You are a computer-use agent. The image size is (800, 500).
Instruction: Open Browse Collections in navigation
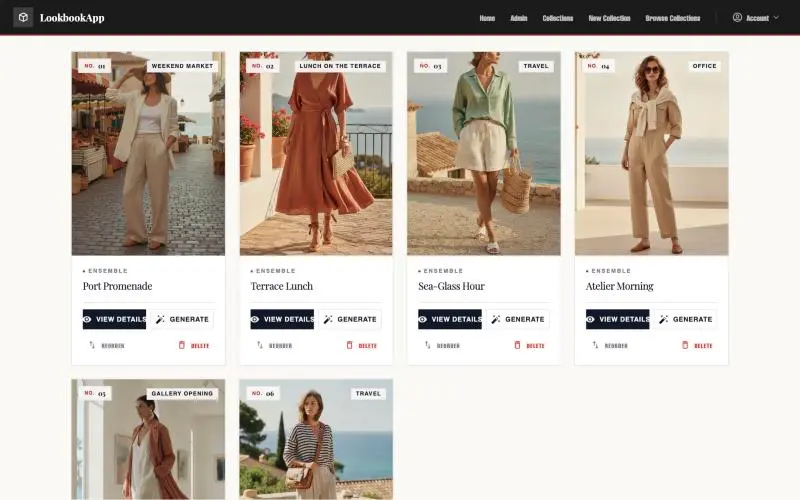pos(672,18)
